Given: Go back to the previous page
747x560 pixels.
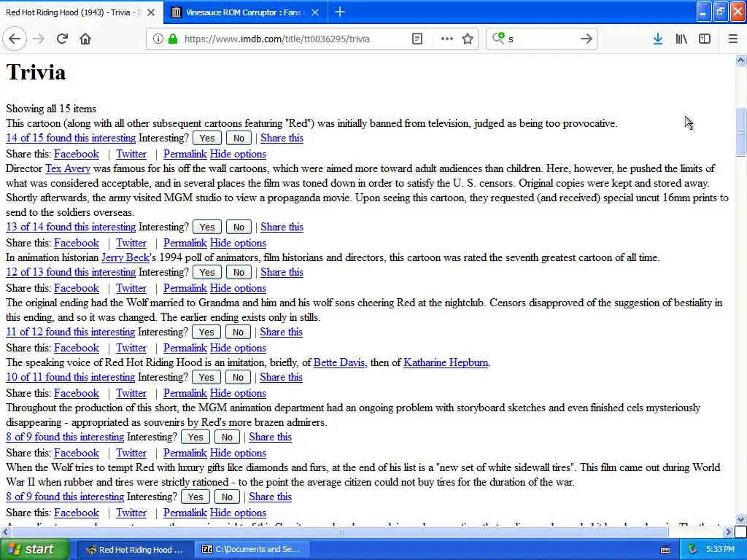Looking at the screenshot, I should pos(15,39).
